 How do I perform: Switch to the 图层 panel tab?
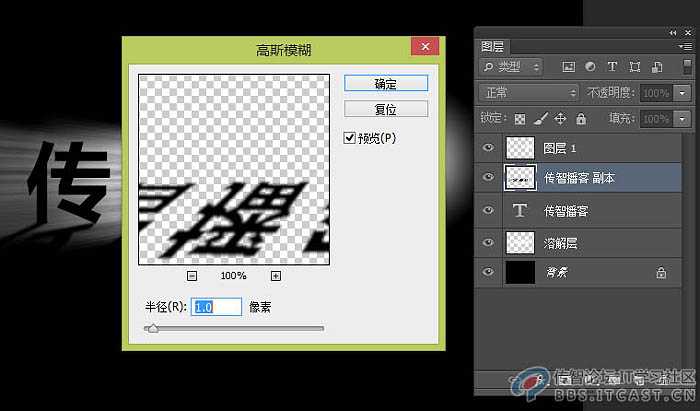[493, 46]
